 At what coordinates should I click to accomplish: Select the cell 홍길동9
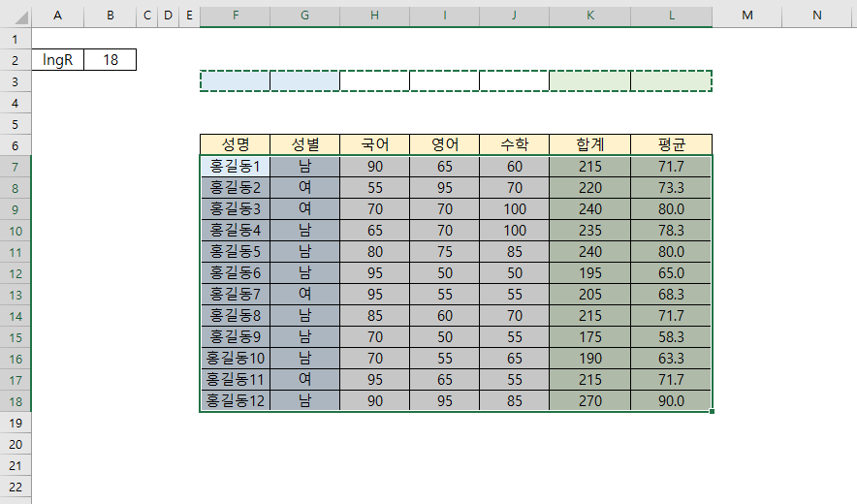235,336
